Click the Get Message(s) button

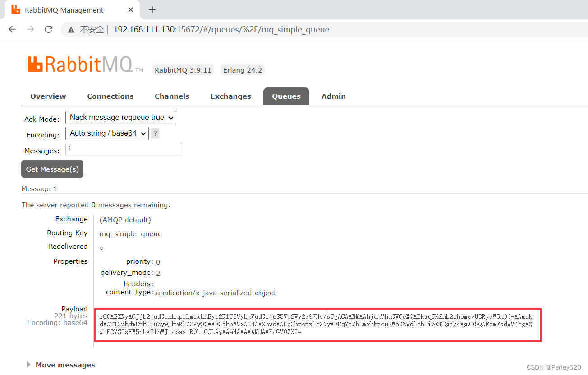52,169
